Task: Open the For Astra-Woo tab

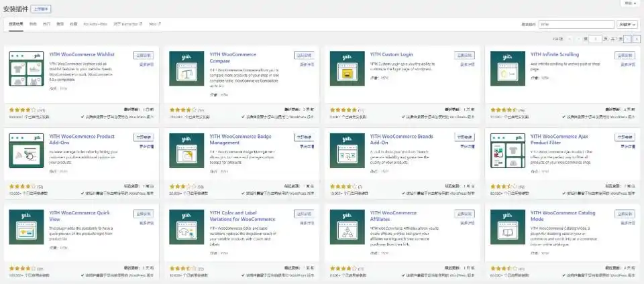Action: [x=95, y=24]
